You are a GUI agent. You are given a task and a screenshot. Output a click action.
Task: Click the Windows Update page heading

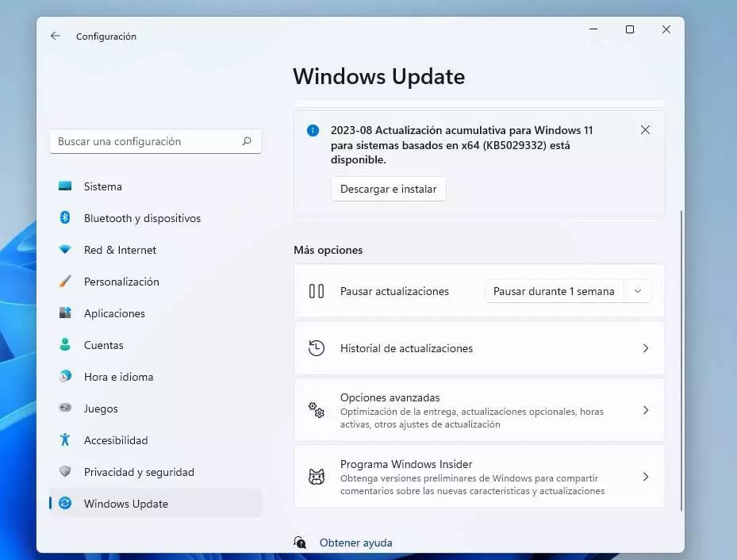(379, 77)
